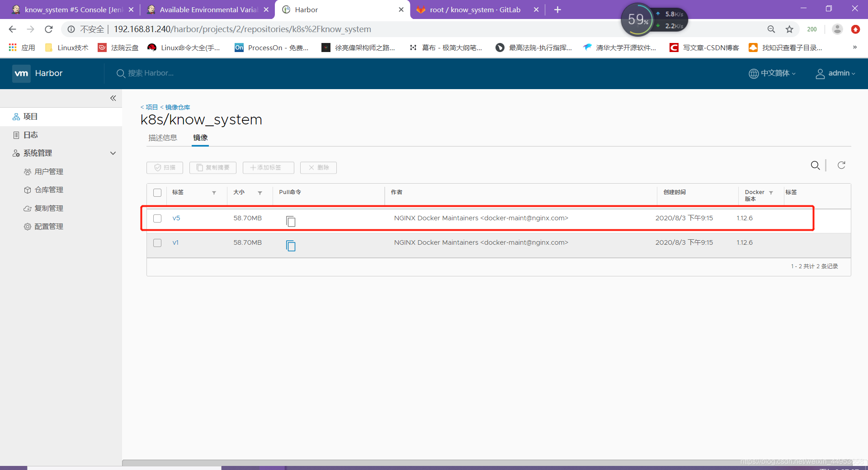Image resolution: width=868 pixels, height=470 pixels.
Task: Switch to the 描述信息 tab
Action: click(x=163, y=138)
